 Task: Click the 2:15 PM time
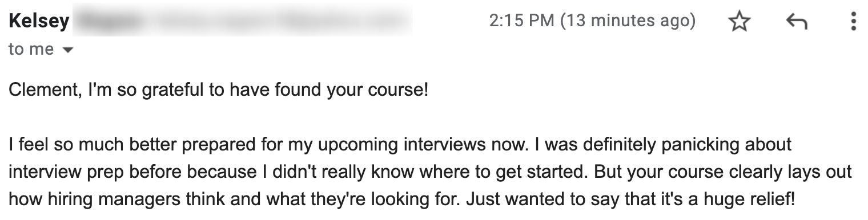[523, 21]
